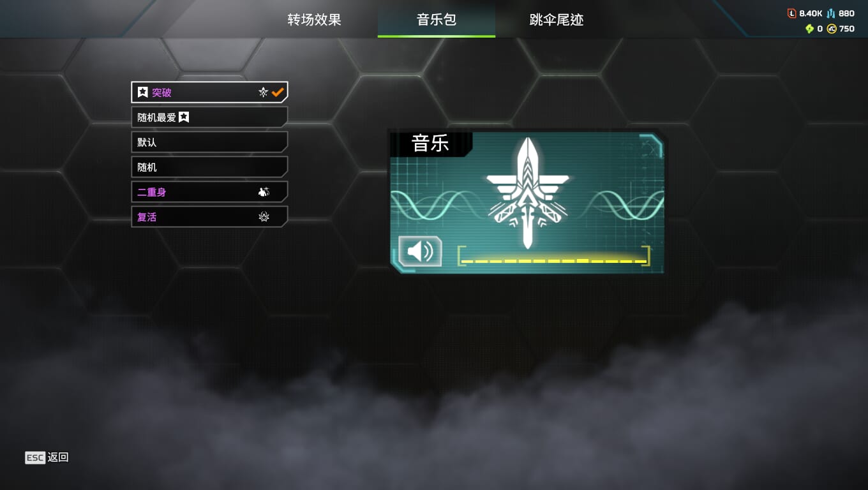Switch to the 转场效果 tab

coord(314,20)
